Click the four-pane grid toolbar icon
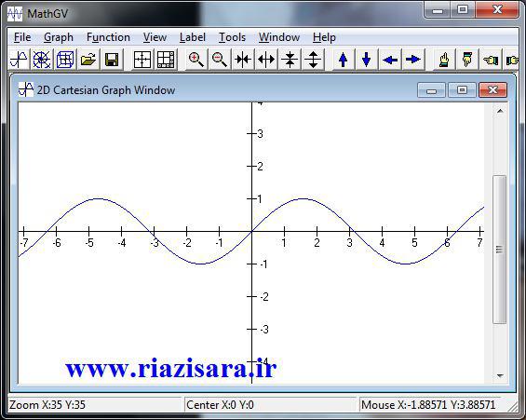The height and width of the screenshot is (420, 526). 142,60
